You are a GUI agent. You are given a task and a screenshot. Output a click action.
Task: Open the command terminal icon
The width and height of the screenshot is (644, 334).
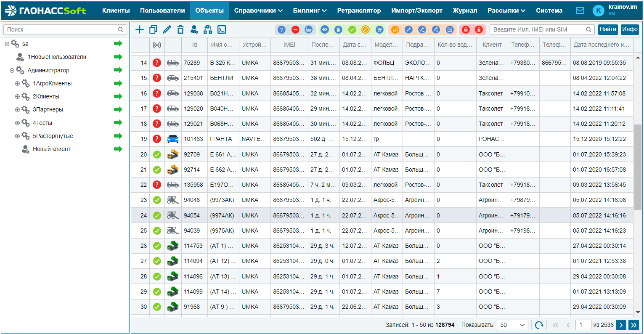[222, 29]
